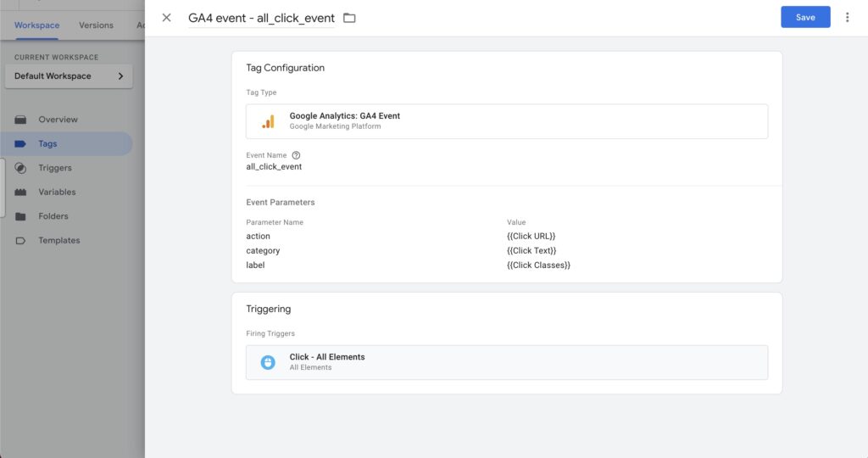Click the chevron arrow beside Default Workspace

[120, 75]
